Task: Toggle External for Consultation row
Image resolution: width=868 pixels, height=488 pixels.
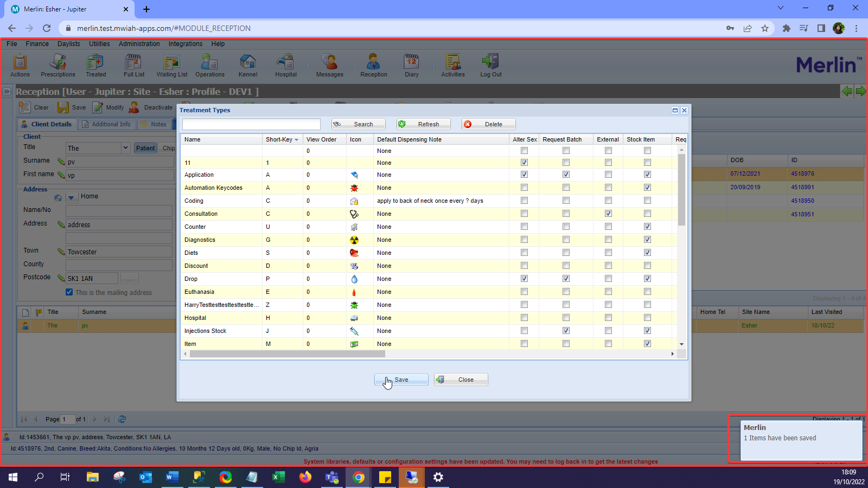Action: (608, 214)
